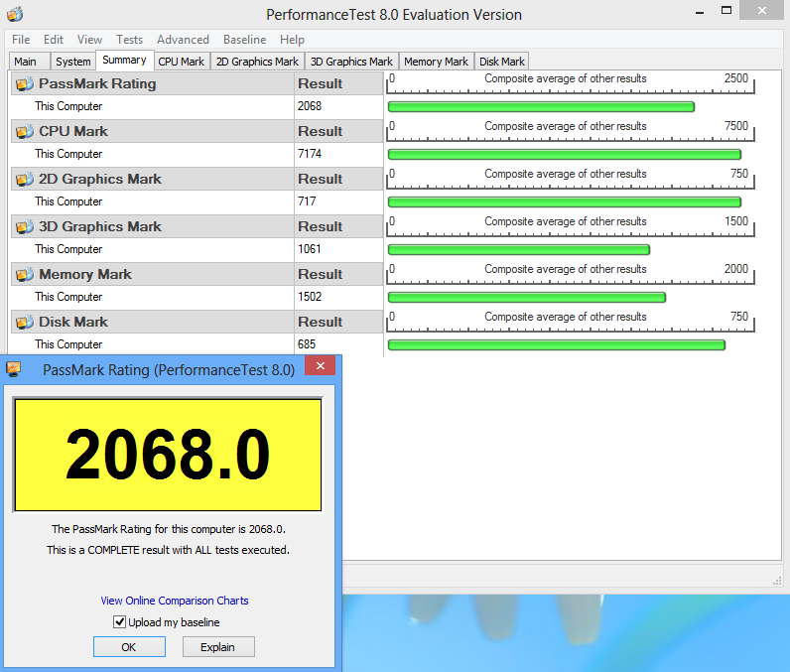Minimize the PerformanceTest window
The width and height of the screenshot is (790, 672).
(700, 11)
